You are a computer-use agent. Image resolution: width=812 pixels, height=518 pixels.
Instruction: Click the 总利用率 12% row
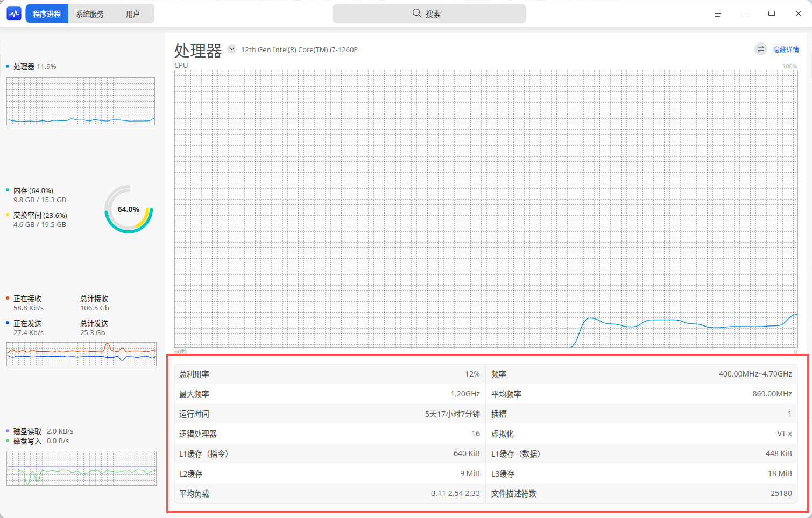[329, 374]
